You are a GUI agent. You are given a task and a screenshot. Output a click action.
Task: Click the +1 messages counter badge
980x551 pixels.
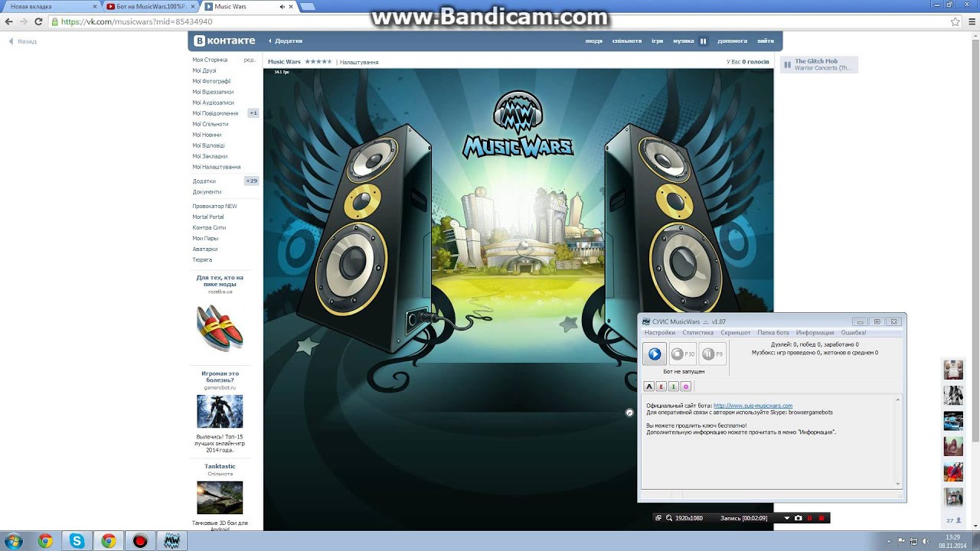pyautogui.click(x=253, y=113)
